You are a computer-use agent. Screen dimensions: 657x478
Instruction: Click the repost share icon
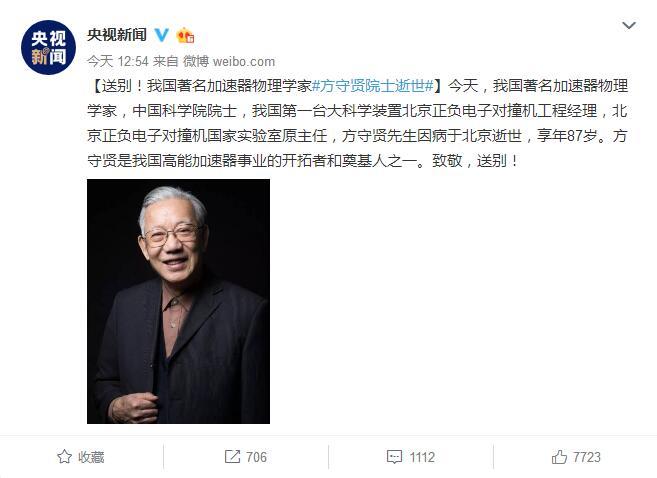coord(232,457)
